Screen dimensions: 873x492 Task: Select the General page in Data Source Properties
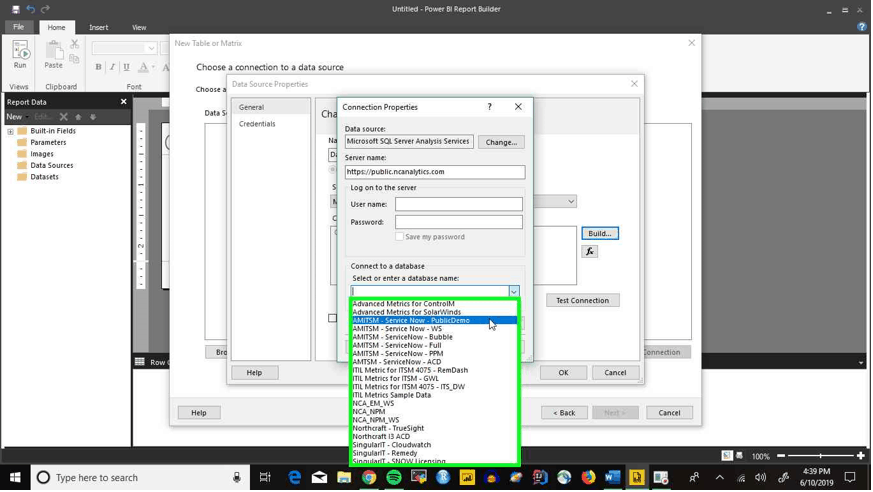271,107
